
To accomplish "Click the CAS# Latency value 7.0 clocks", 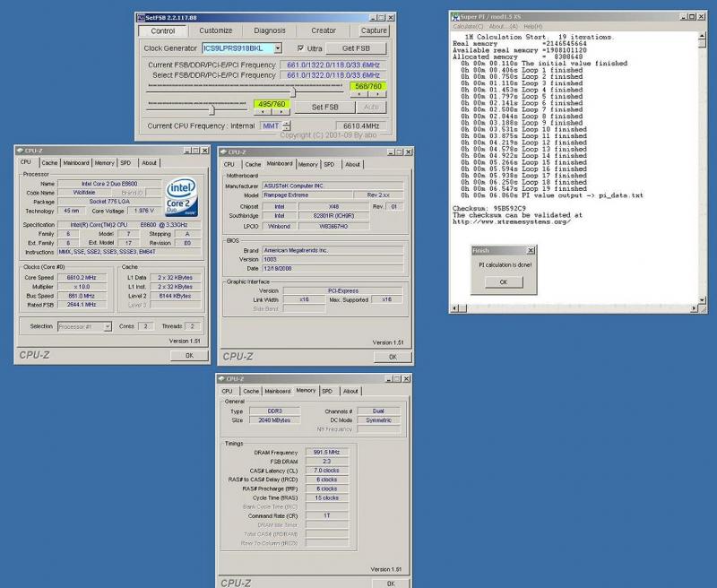I will point(326,471).
